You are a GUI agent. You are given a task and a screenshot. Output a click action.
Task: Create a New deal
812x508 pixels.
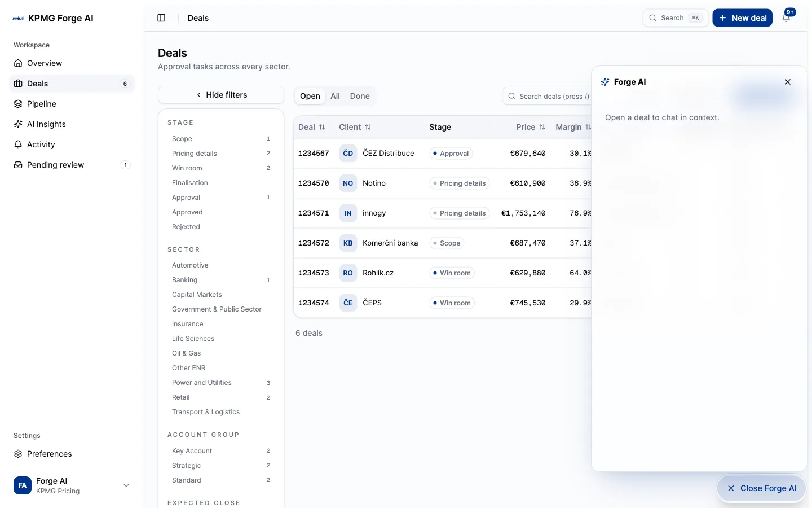click(x=743, y=18)
